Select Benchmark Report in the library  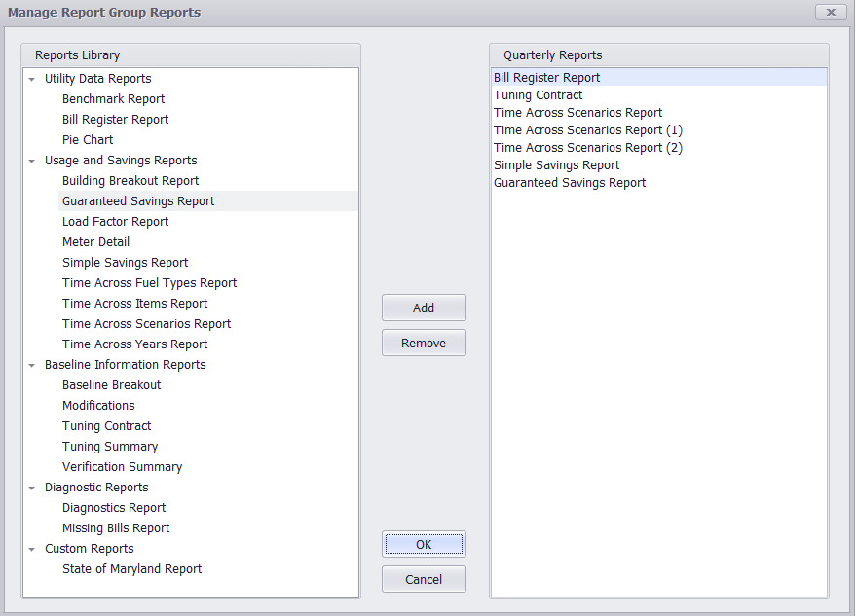114,98
